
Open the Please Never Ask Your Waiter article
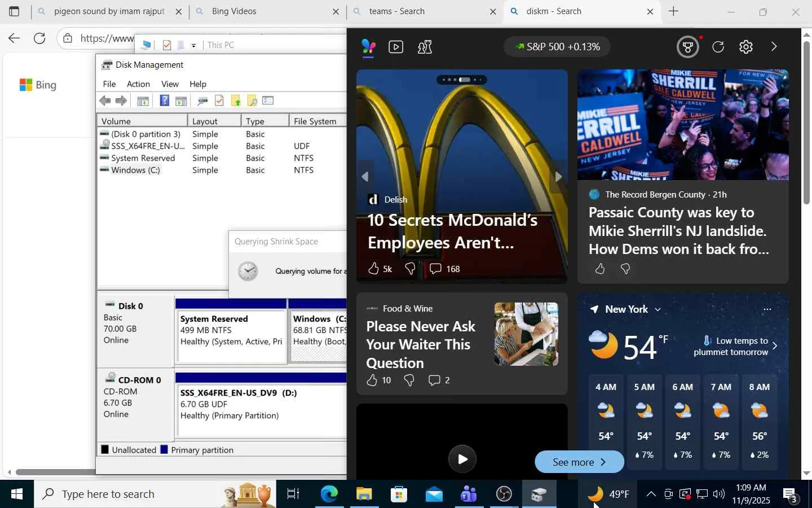tap(421, 344)
